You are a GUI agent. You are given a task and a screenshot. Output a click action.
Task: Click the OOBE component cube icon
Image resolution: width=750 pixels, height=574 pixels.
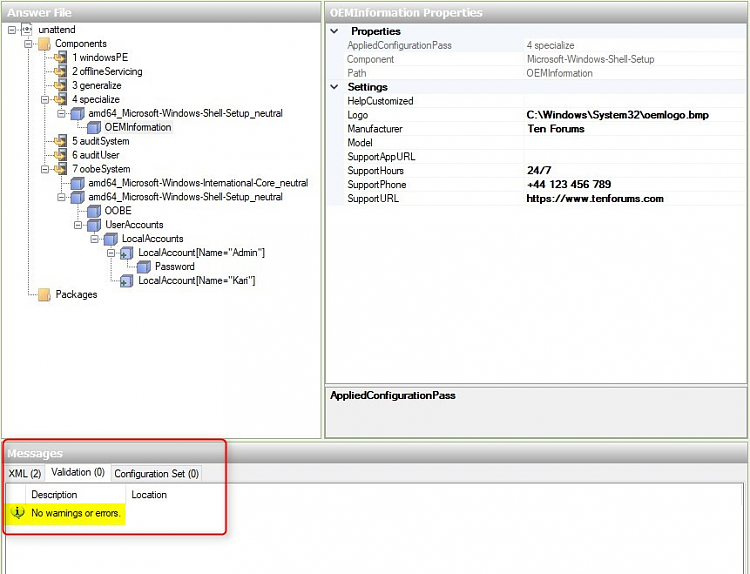click(x=94, y=211)
